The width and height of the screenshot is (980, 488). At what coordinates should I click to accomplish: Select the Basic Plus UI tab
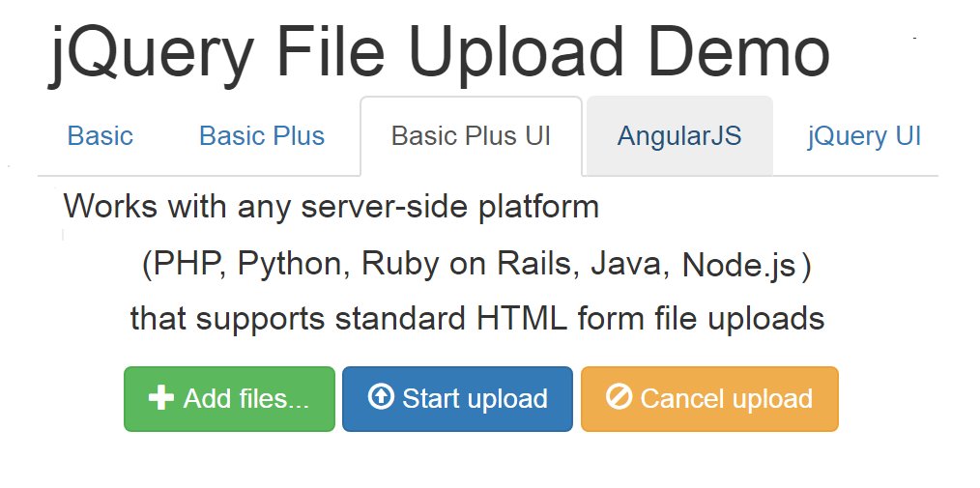click(x=472, y=136)
